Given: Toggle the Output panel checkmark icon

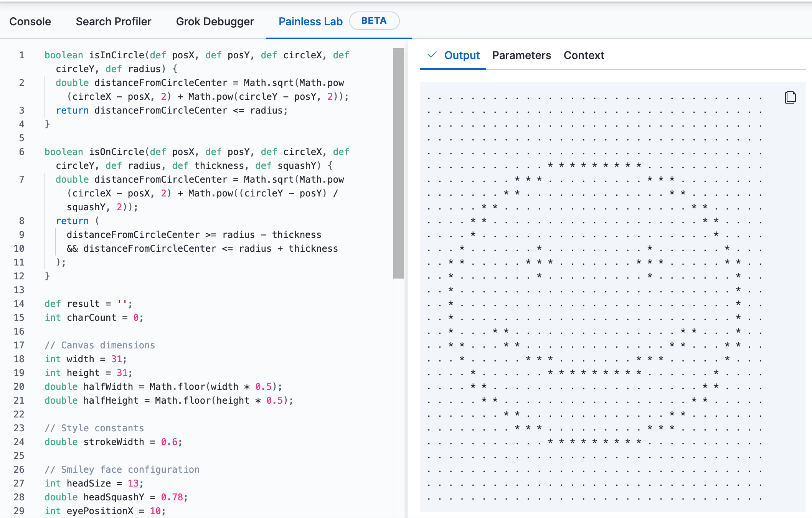Looking at the screenshot, I should (433, 55).
